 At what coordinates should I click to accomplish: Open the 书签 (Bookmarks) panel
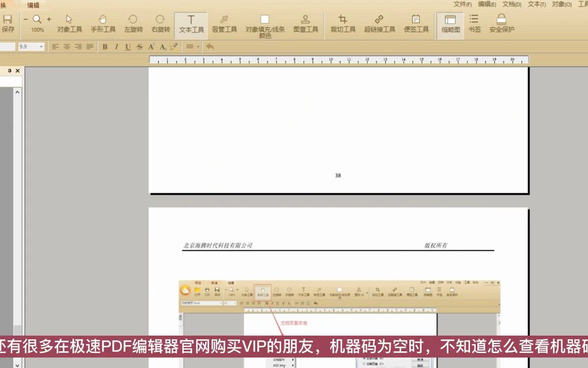[x=474, y=23]
